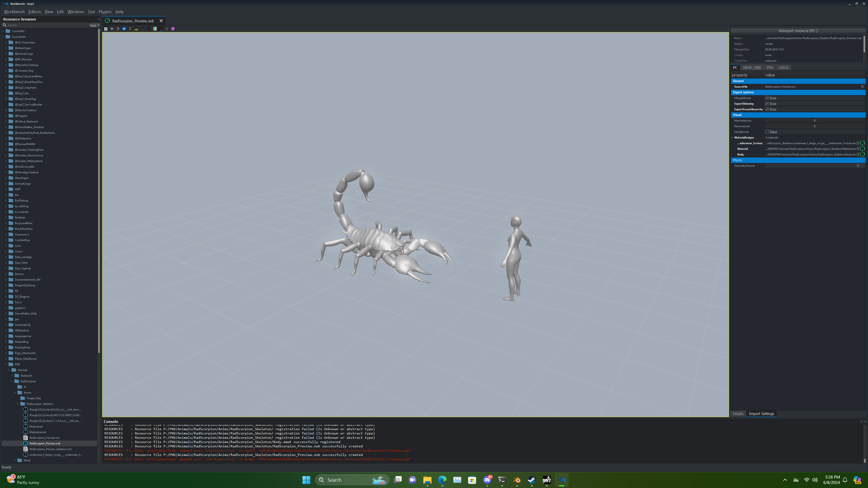This screenshot has width=868, height=488.
Task: Click the green R icon on Body row
Action: point(863,154)
